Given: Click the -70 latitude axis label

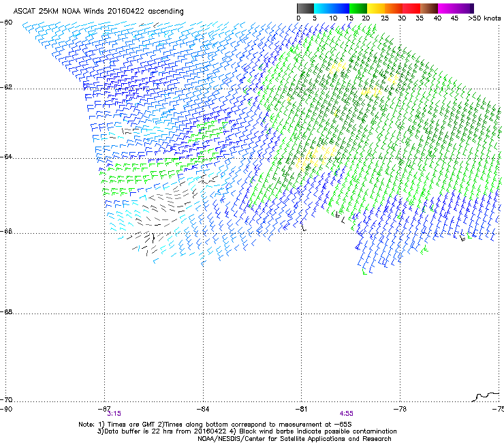Looking at the screenshot, I should 6,399.
